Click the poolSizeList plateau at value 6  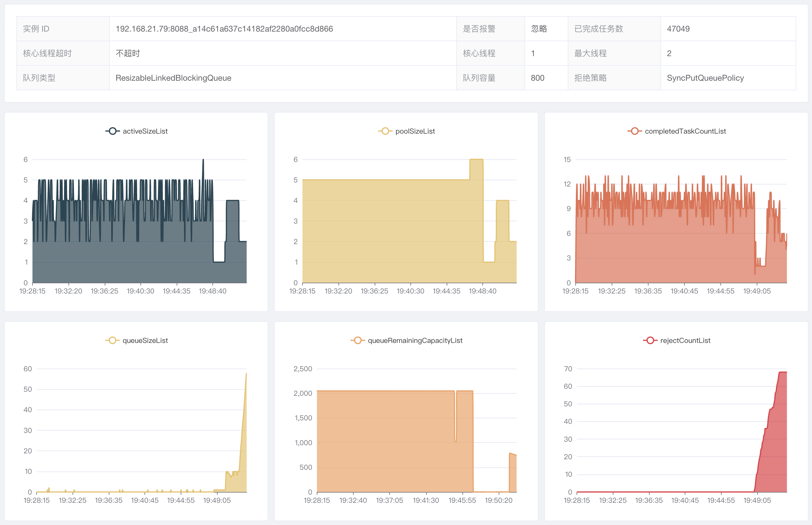tap(476, 159)
